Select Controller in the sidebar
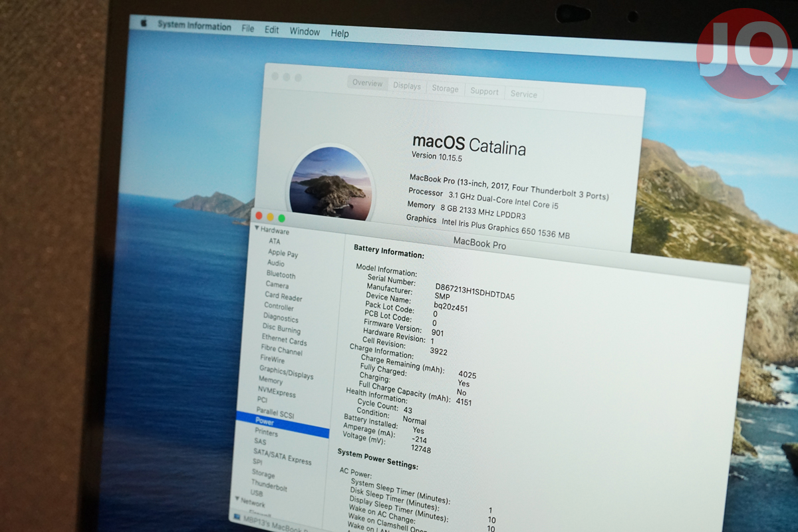Image resolution: width=798 pixels, height=532 pixels. [279, 307]
